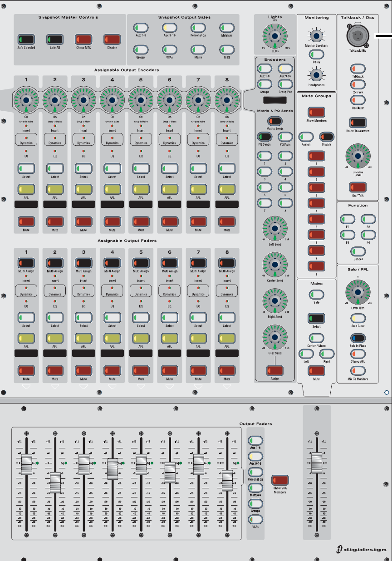
Task: Mute output encoder strip 6
Action: pyautogui.click(x=170, y=221)
